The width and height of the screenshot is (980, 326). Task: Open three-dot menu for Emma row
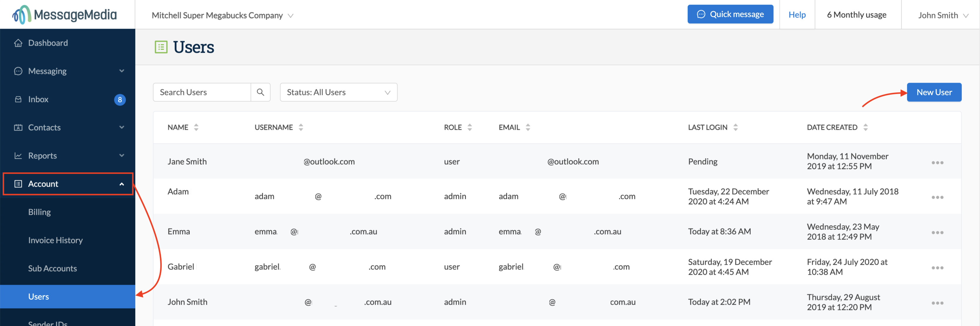tap(937, 233)
